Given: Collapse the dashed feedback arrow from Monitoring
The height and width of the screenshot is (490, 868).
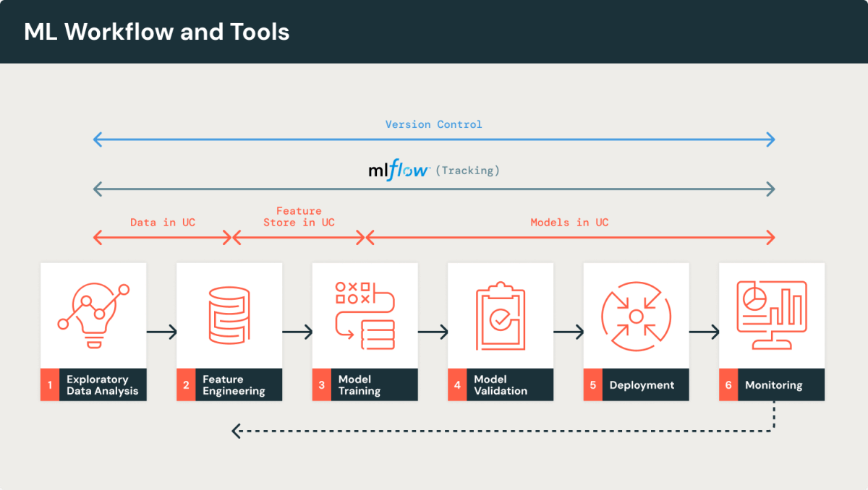Looking at the screenshot, I should click(506, 431).
